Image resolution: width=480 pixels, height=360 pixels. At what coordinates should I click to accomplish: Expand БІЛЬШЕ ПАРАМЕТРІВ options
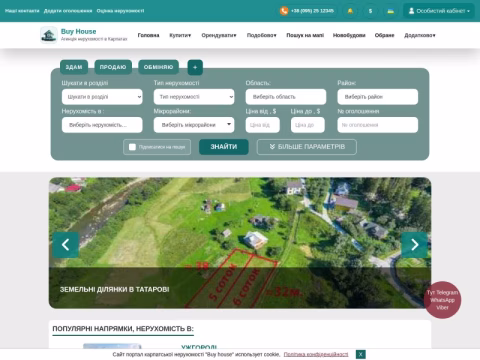[307, 147]
